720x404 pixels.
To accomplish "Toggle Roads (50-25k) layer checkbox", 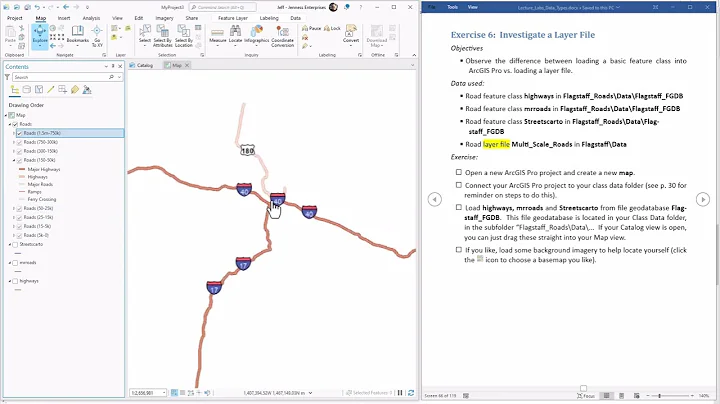I will click(20, 208).
